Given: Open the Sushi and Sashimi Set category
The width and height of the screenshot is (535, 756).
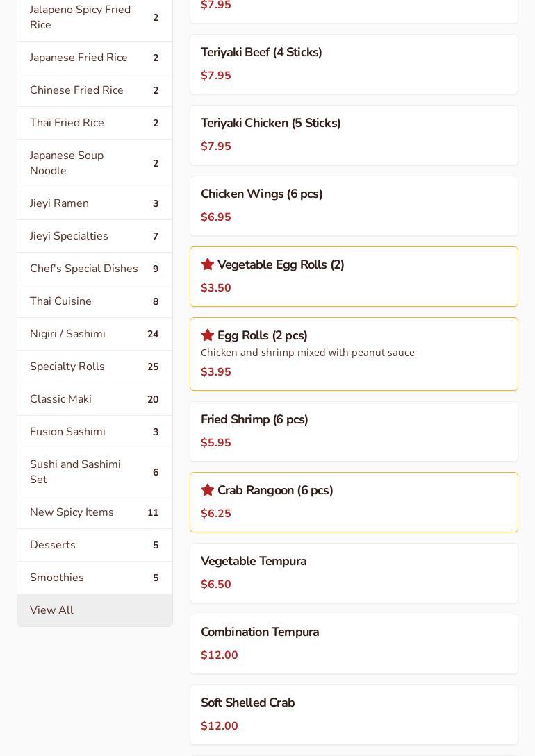Looking at the screenshot, I should [x=94, y=472].
